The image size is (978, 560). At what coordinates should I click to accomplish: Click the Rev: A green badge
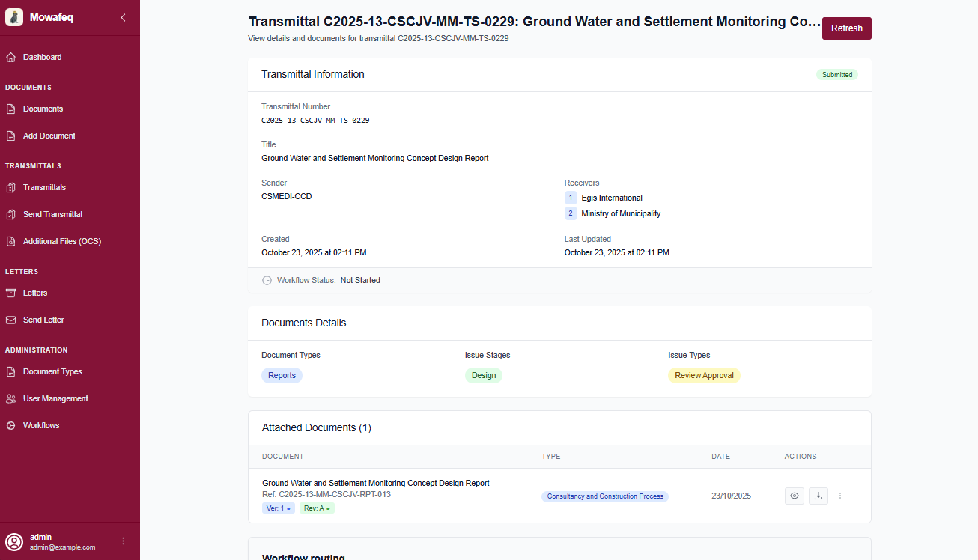pyautogui.click(x=317, y=508)
